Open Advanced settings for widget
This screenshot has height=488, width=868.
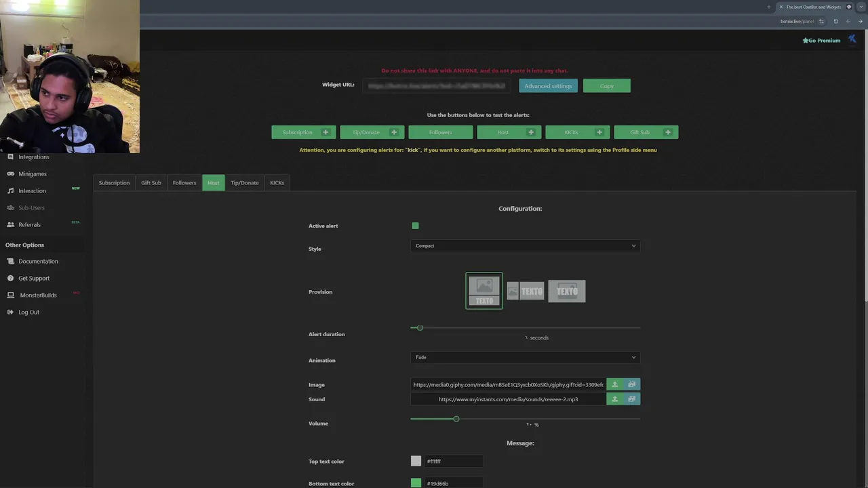[548, 86]
